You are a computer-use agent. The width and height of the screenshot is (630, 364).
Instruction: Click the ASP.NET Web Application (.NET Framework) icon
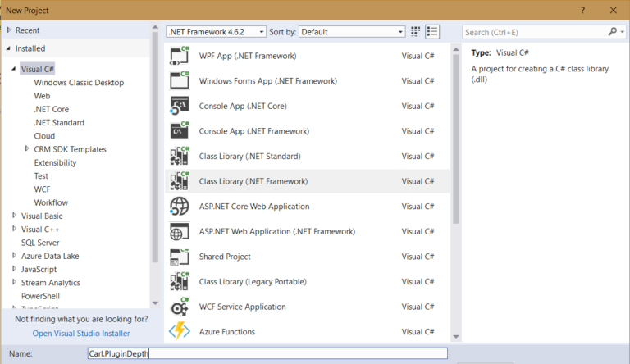180,231
